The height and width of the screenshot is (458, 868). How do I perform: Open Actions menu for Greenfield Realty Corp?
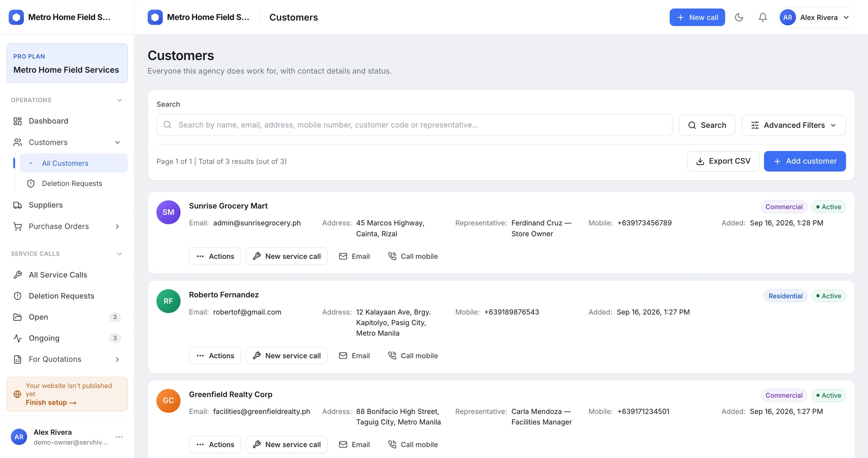pos(215,445)
